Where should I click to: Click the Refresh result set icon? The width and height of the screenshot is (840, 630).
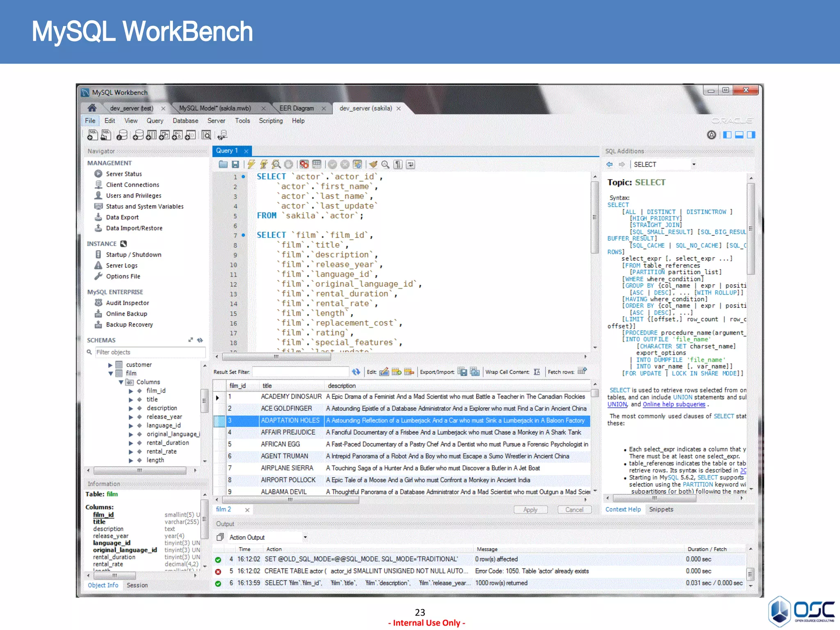pyautogui.click(x=356, y=372)
